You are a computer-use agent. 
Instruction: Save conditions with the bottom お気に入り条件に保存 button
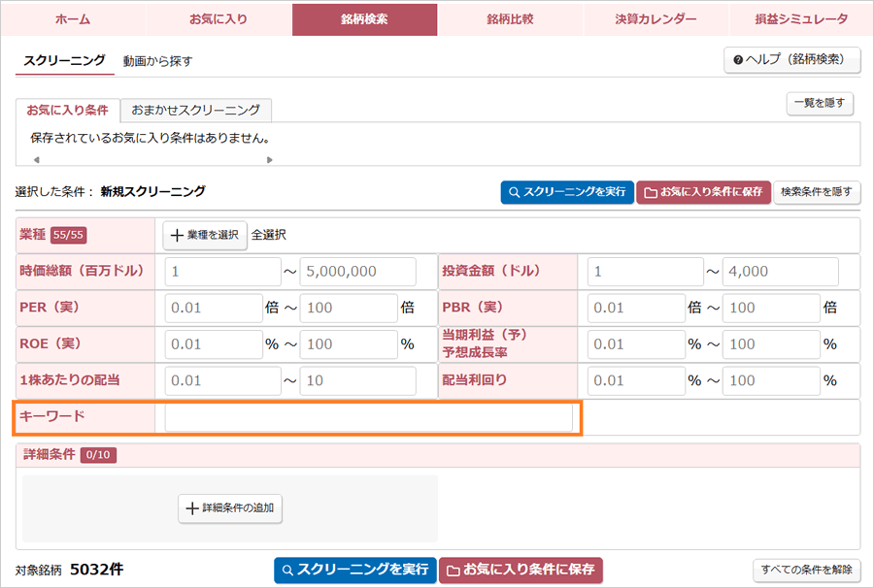(521, 570)
